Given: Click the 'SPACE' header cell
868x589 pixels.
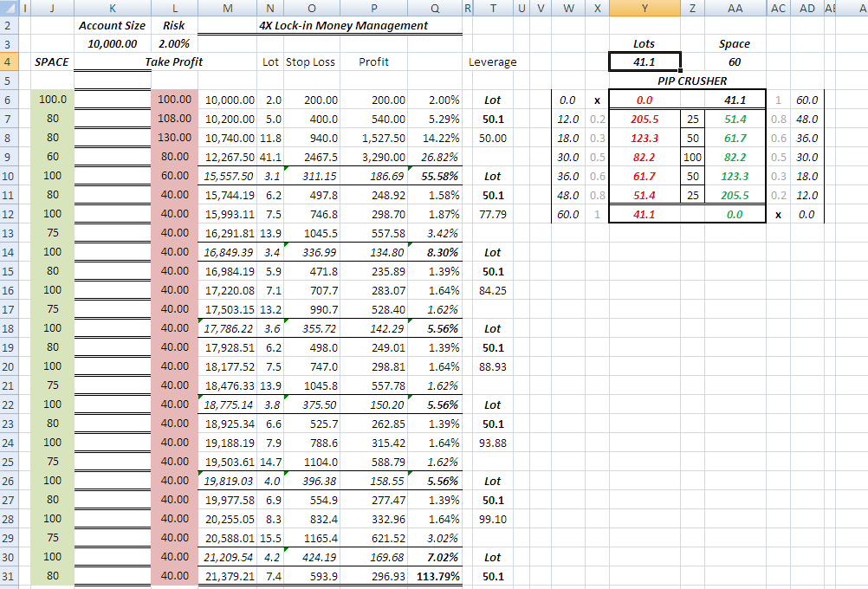Looking at the screenshot, I should click(x=52, y=62).
